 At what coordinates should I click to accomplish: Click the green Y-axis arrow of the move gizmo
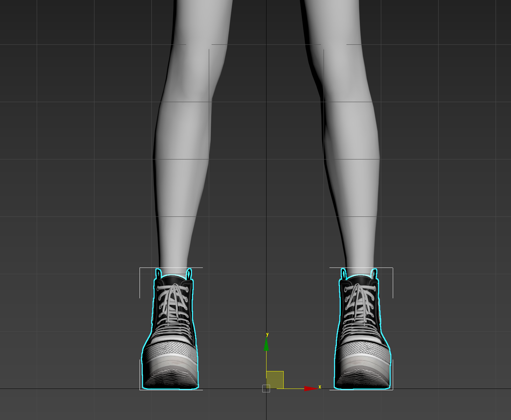266,344
